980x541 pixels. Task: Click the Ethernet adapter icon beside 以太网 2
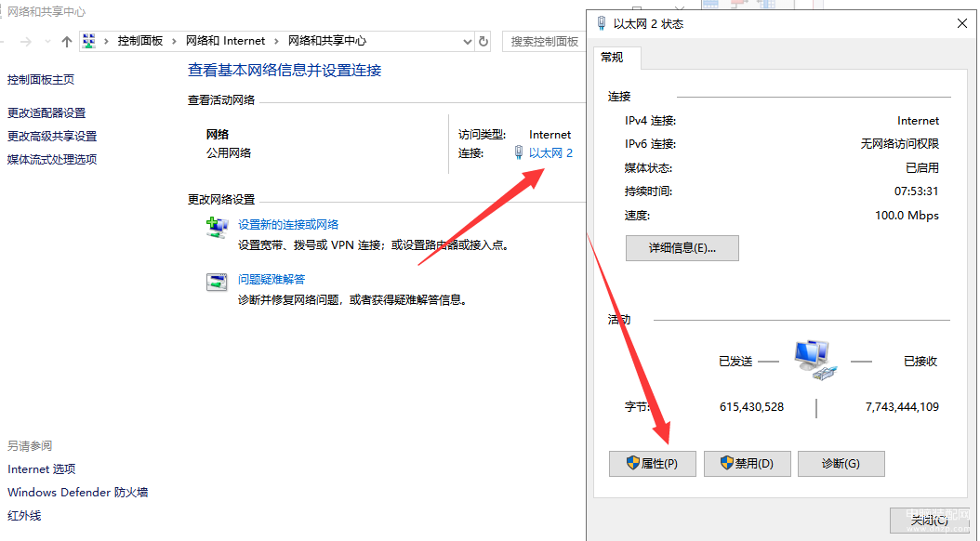(x=519, y=152)
